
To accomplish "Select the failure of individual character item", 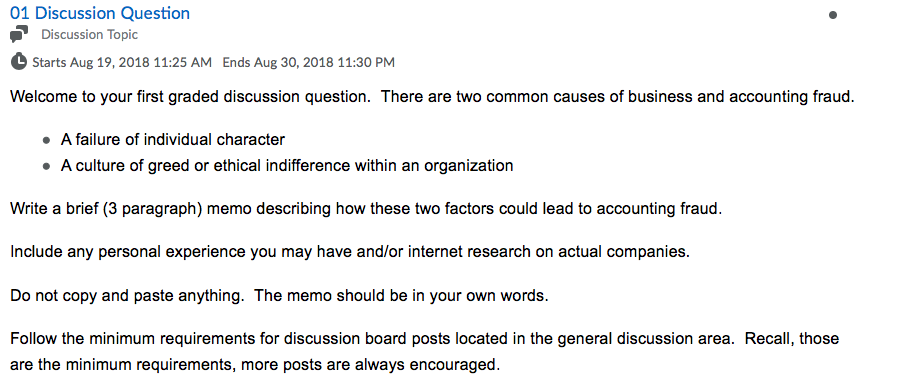I will tap(173, 140).
